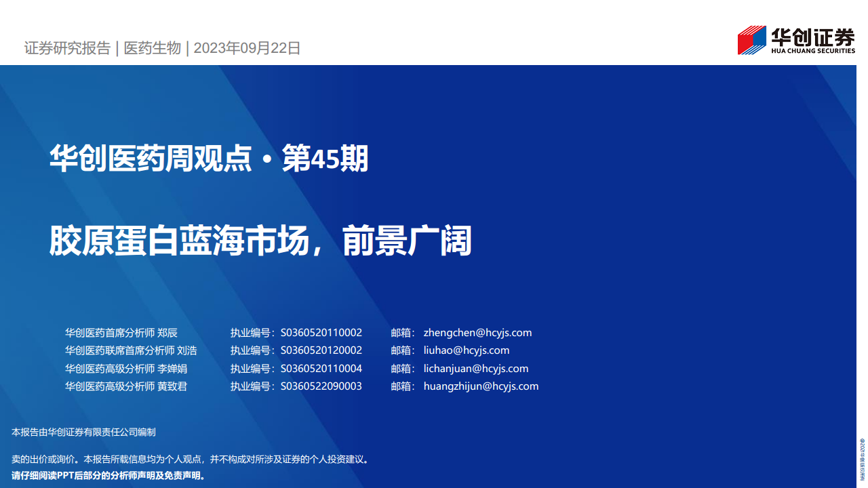868x488 pixels.
Task: Select header text 证券研究报告
Action: click(66, 48)
